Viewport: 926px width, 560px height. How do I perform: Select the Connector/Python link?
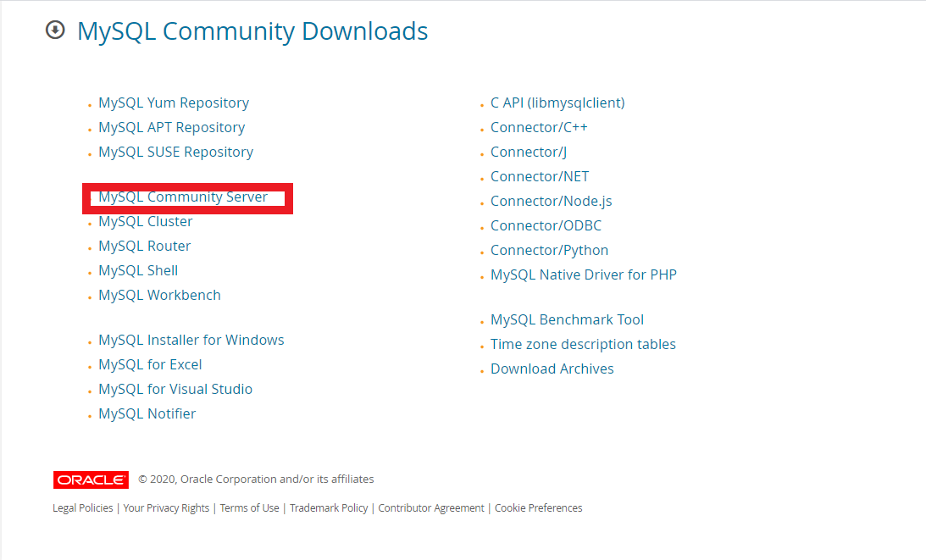tap(549, 251)
